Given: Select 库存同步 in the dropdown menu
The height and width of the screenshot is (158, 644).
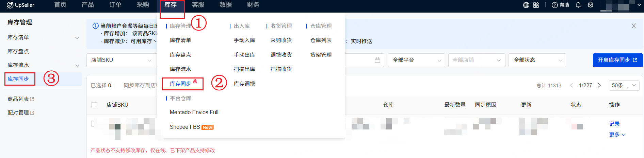Looking at the screenshot, I should [180, 84].
